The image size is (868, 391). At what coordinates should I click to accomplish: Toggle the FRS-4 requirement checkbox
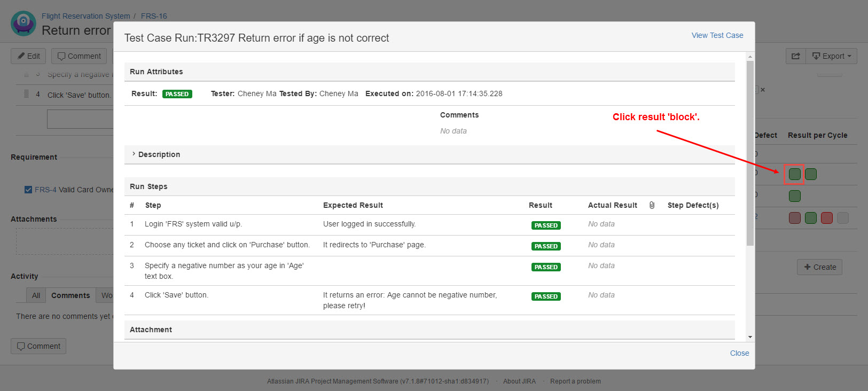(x=28, y=190)
